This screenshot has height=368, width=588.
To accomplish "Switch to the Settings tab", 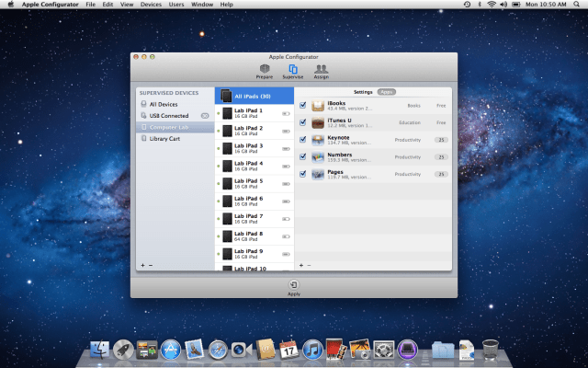I will click(x=363, y=92).
